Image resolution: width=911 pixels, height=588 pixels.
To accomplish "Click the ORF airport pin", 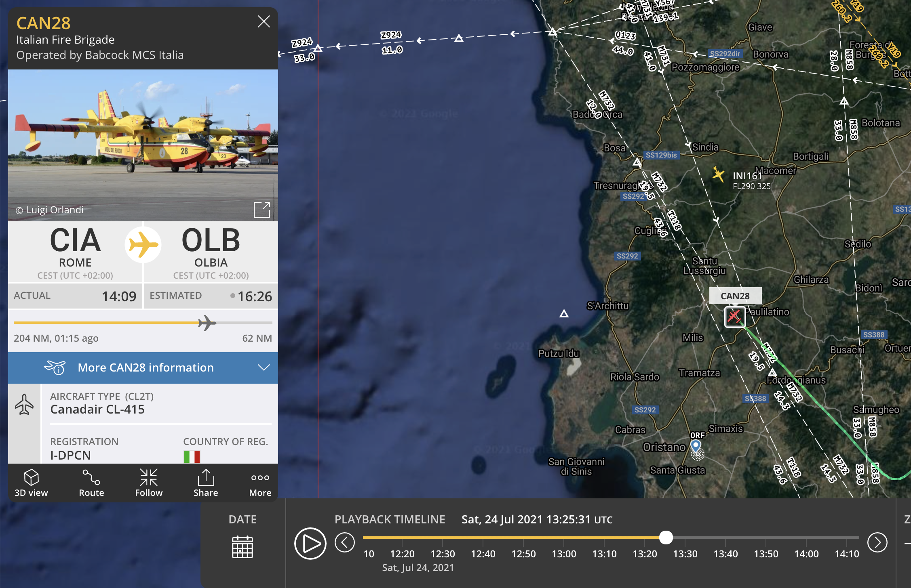I will click(x=696, y=445).
